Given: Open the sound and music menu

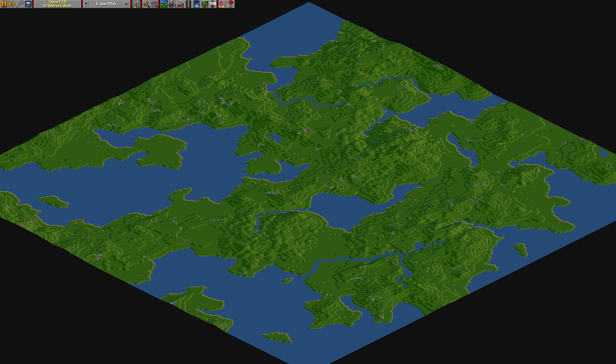Looking at the screenshot, I should 222,4.
